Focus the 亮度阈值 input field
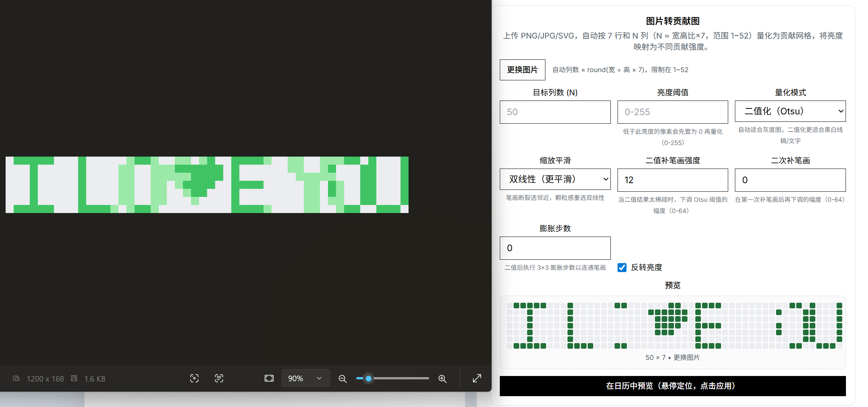The image size is (868, 407). pos(672,112)
